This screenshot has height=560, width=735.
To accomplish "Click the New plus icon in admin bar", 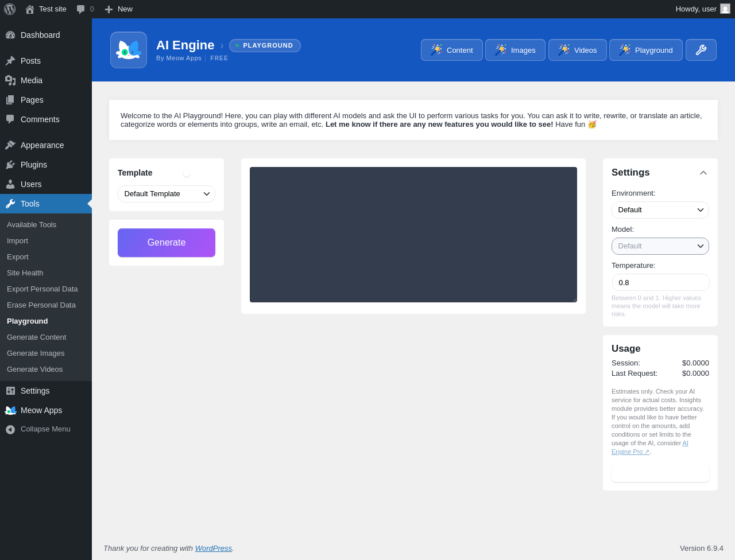I will tap(109, 9).
